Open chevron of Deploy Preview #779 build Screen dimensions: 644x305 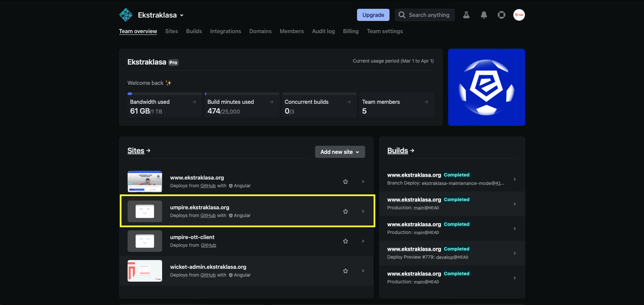pos(515,253)
